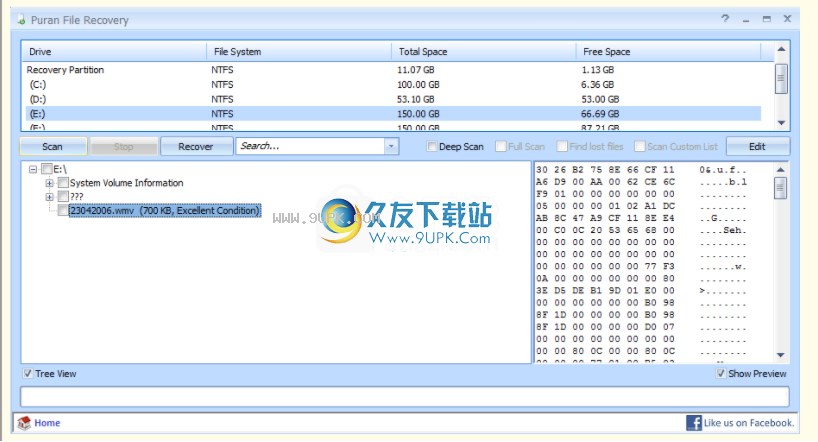Screen dimensions: 818x442
Task: Check the System Volume Information checkbox
Action: tap(63, 183)
